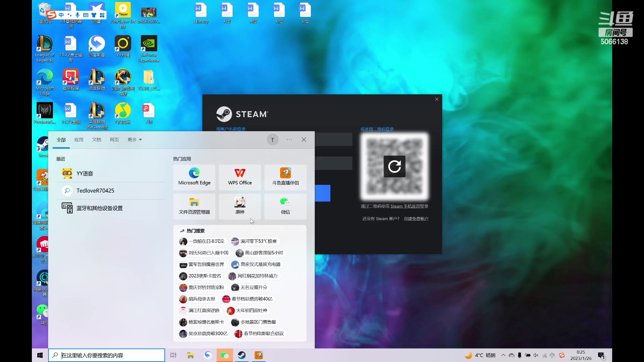
Task: Open trending search 无名豆瓣开分
Action: 250,288
